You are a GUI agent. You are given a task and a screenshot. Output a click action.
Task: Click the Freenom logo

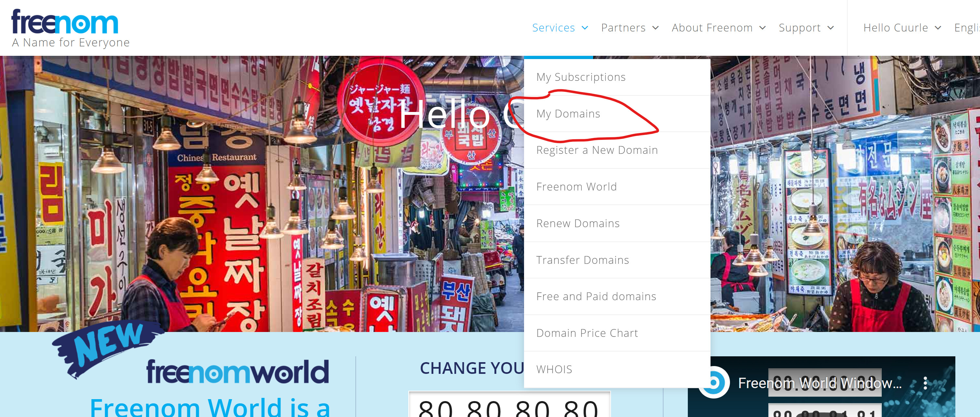click(x=65, y=22)
